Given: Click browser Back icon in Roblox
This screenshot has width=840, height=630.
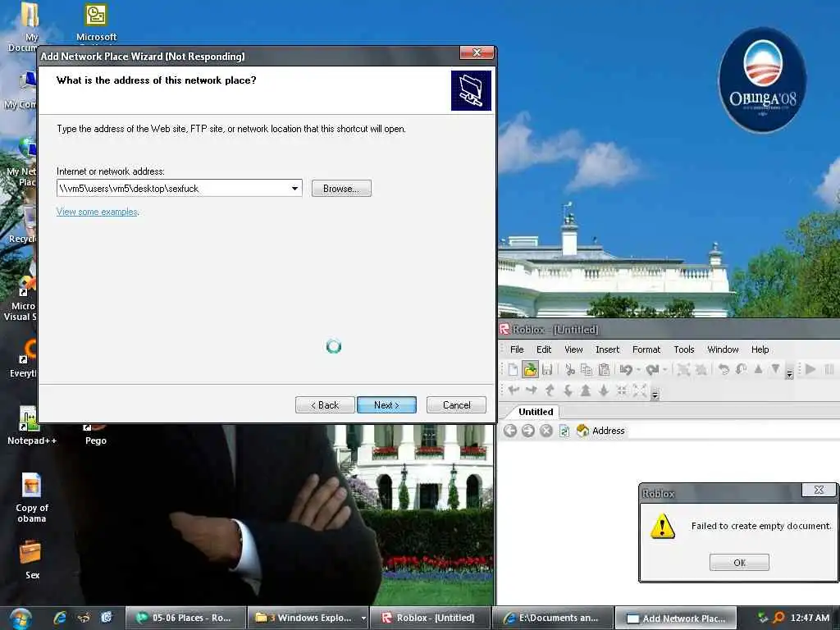Looking at the screenshot, I should click(510, 431).
